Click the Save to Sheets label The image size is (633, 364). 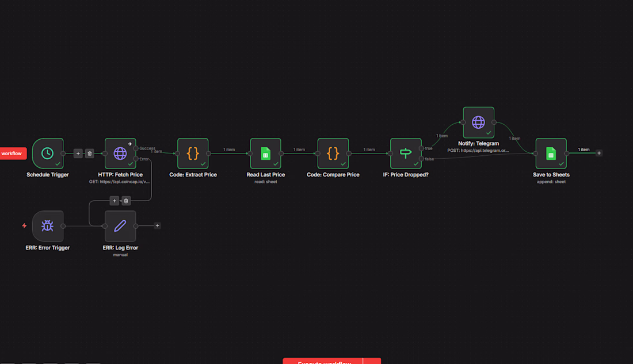coord(551,175)
